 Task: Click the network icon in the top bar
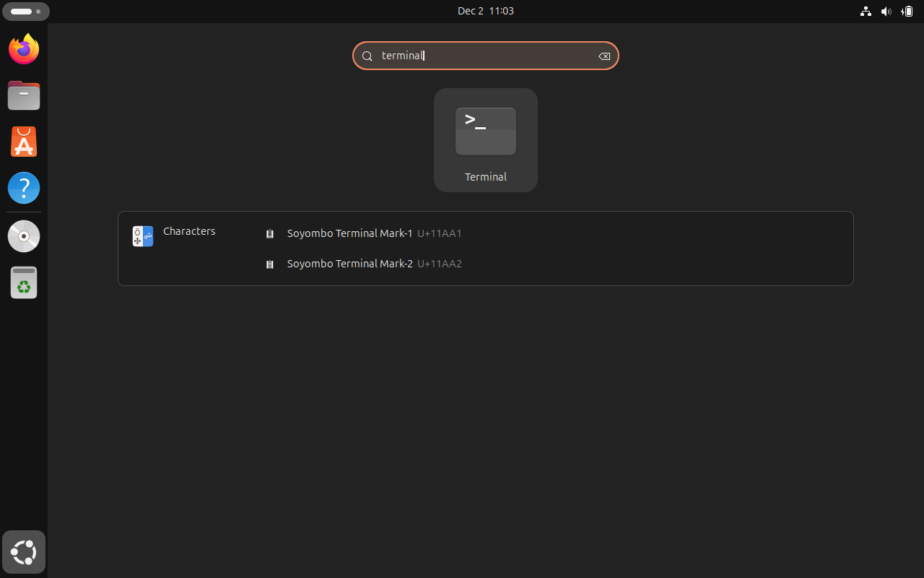point(866,12)
